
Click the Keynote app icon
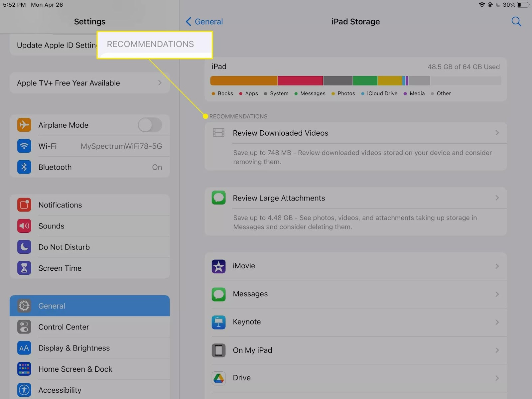click(x=218, y=322)
